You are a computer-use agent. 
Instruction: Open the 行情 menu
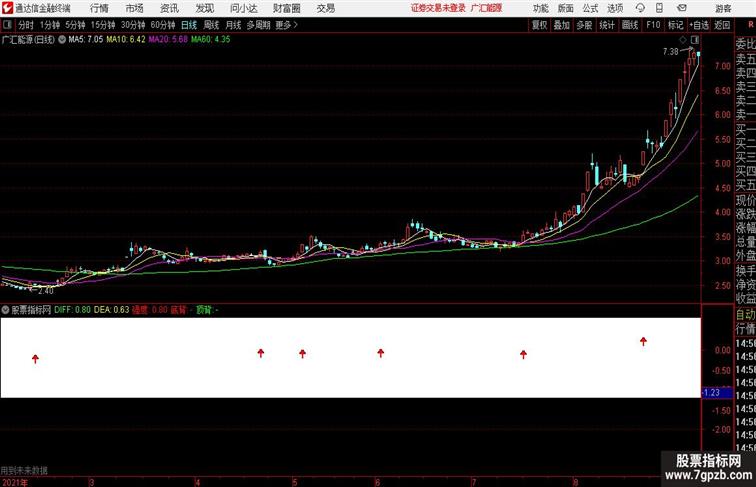click(99, 8)
